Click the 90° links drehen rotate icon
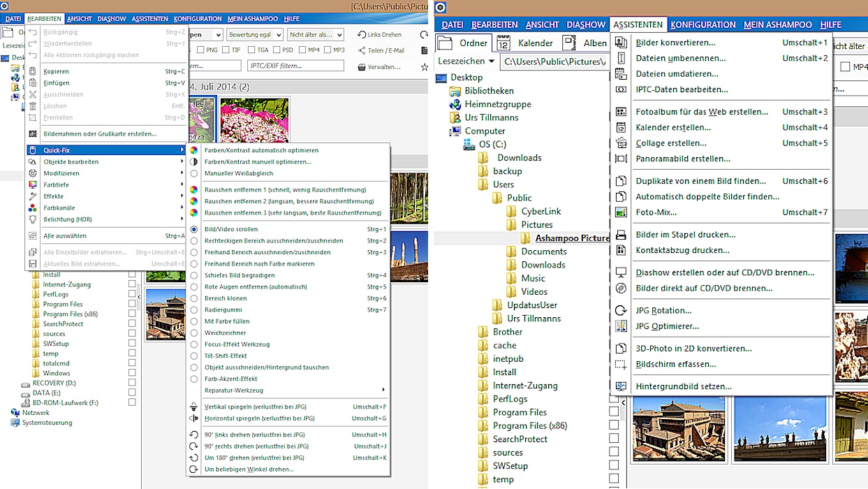The width and height of the screenshot is (868, 489). [x=194, y=435]
